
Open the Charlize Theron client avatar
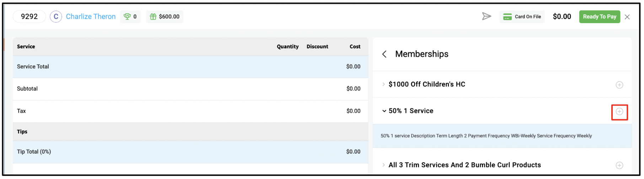56,16
